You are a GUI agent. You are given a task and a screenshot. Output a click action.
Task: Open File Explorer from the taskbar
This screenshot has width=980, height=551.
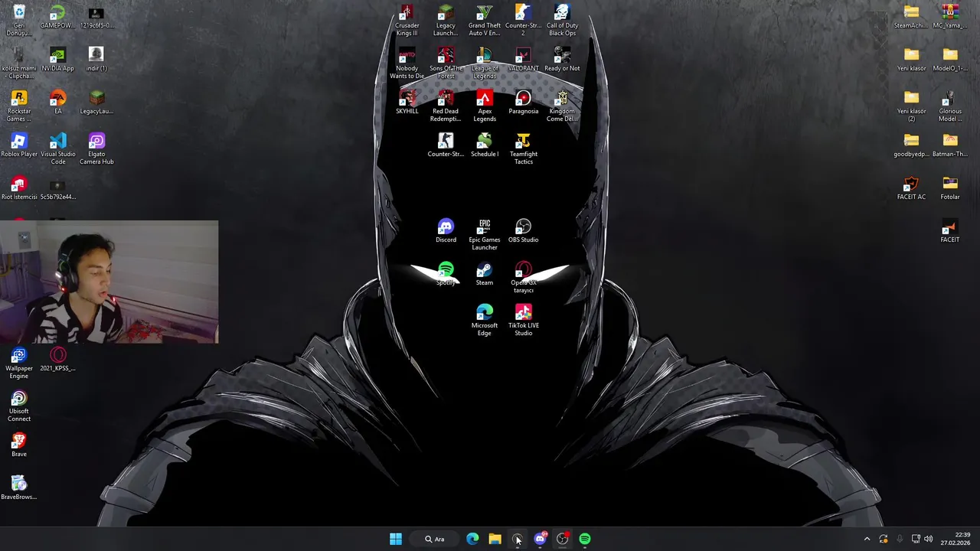click(x=495, y=539)
